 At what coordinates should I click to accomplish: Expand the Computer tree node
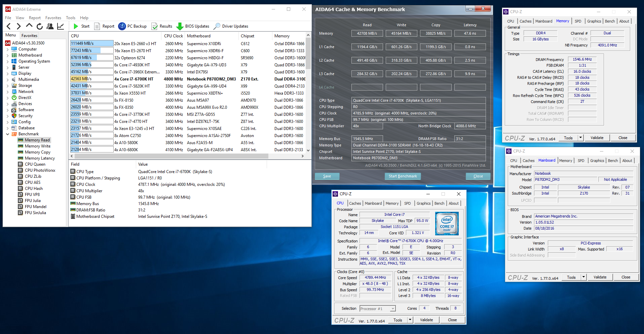8,49
